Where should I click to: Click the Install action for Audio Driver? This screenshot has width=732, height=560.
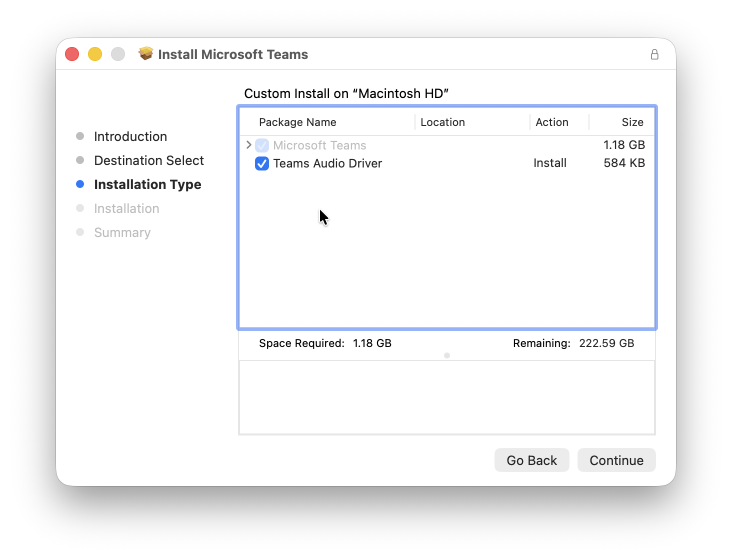(x=550, y=163)
